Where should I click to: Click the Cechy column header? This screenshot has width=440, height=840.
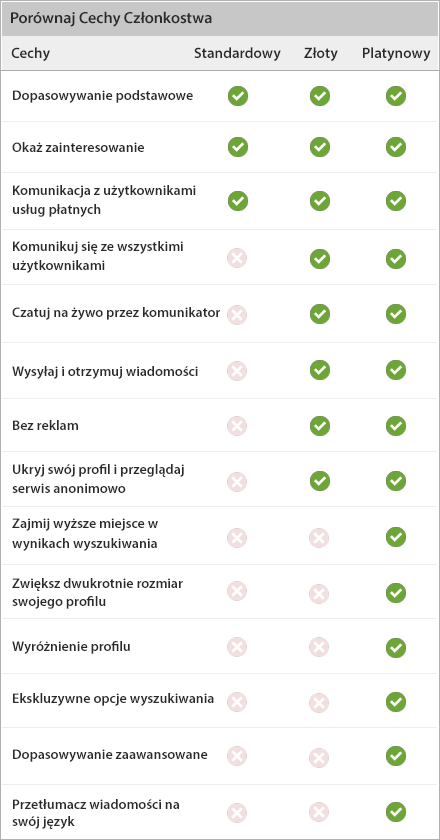31,53
